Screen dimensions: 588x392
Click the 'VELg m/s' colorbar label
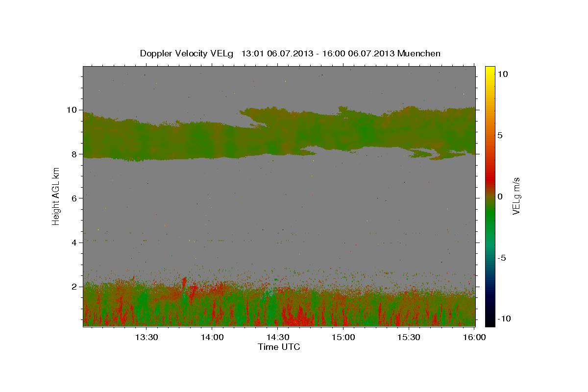coord(516,196)
